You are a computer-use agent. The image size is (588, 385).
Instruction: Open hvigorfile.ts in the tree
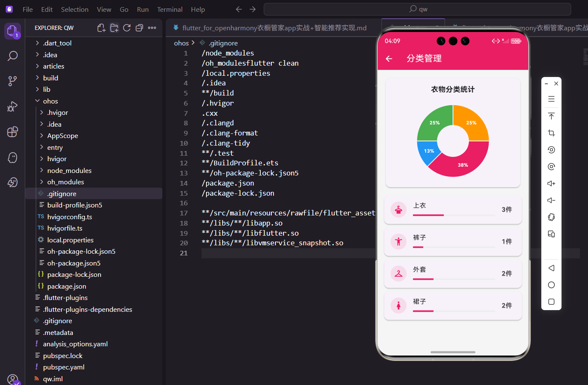(x=65, y=228)
